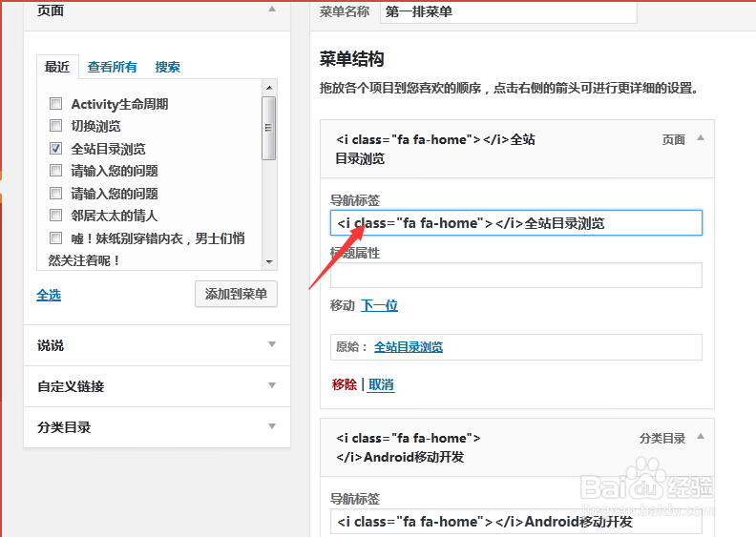Click the 菜单结构 heading text
This screenshot has width=756, height=537.
(352, 59)
